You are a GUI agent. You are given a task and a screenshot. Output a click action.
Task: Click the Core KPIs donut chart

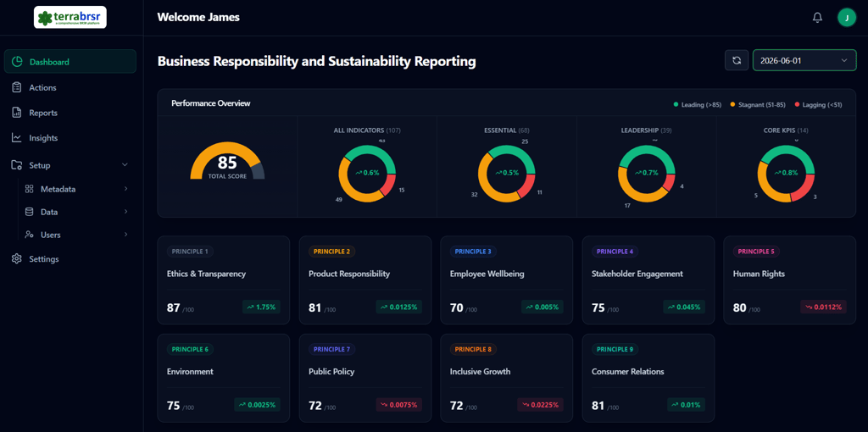786,173
